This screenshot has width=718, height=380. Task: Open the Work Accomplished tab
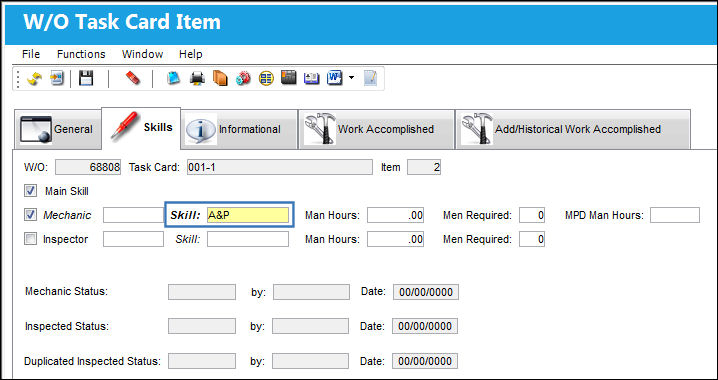(x=376, y=130)
